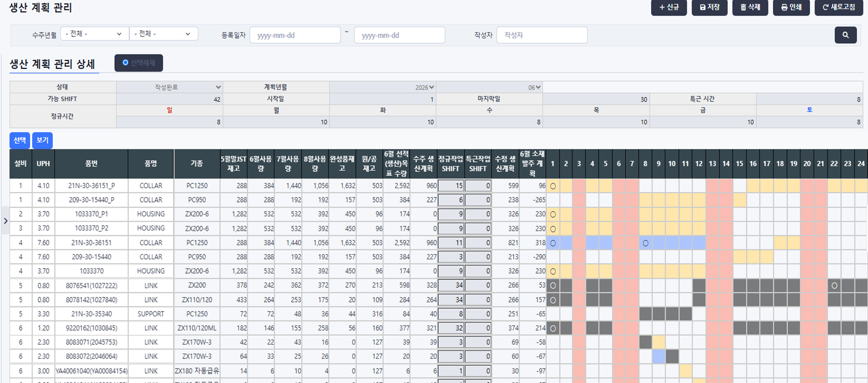Open the 계획년월 year 2026 dropdown
This screenshot has height=383, width=868.
383,87
